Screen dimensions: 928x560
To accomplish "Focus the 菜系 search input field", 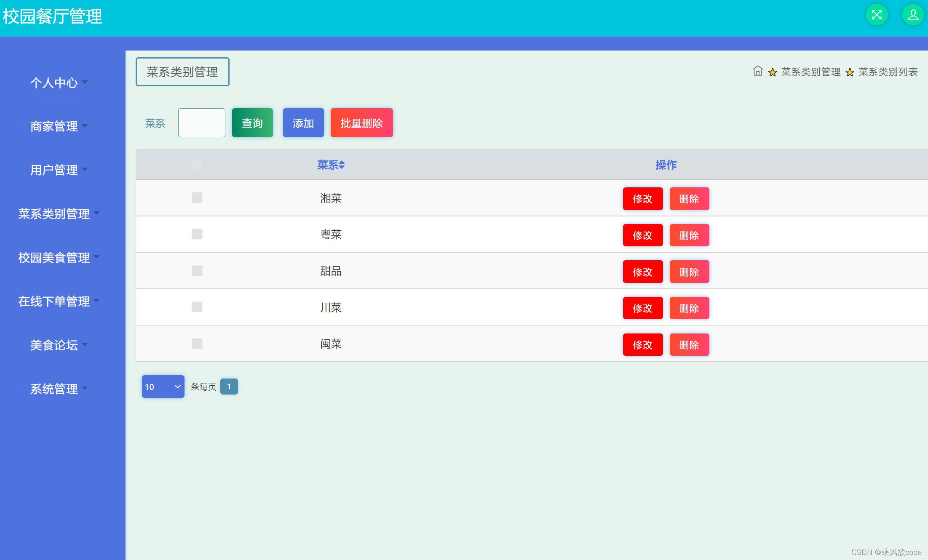I will [201, 123].
